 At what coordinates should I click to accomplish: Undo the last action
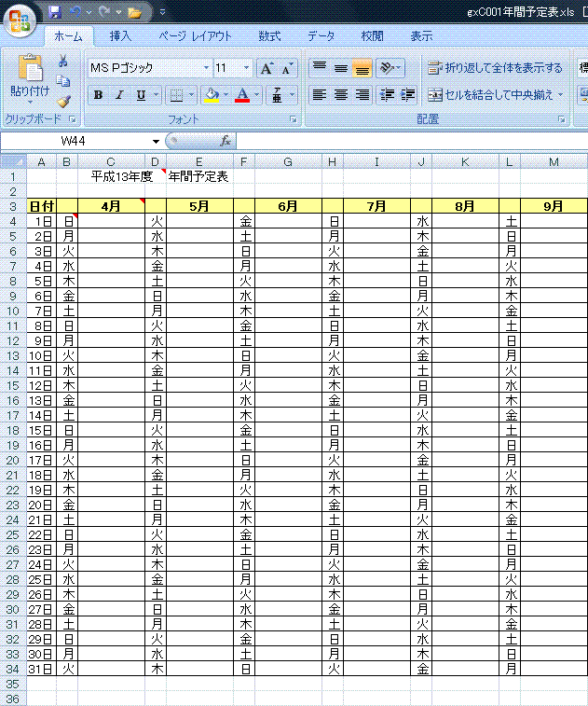click(x=75, y=12)
